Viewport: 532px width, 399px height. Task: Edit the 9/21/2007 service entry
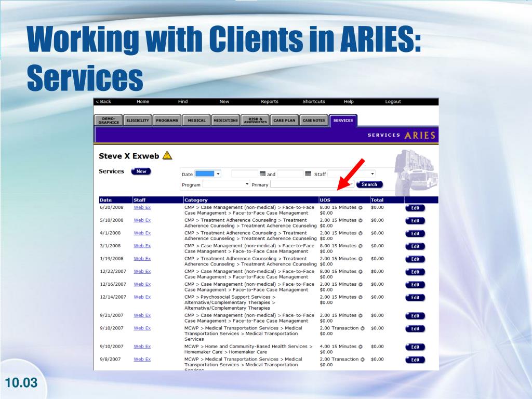pyautogui.click(x=415, y=316)
